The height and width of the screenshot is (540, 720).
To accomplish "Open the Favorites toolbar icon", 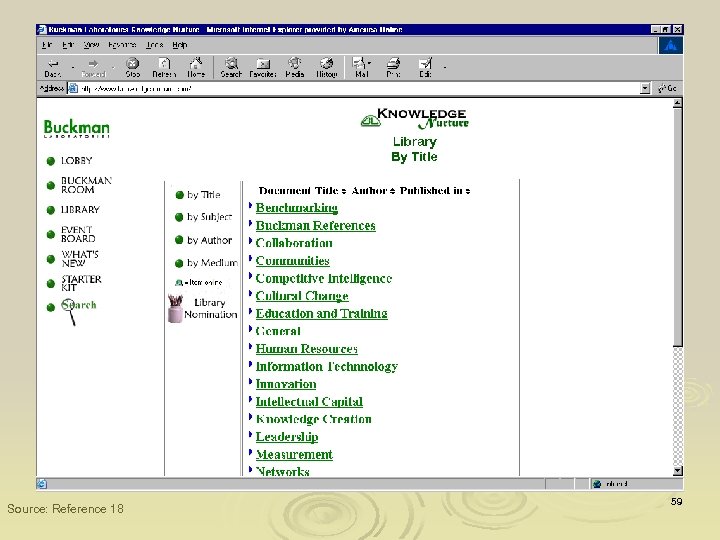I will pos(263,68).
